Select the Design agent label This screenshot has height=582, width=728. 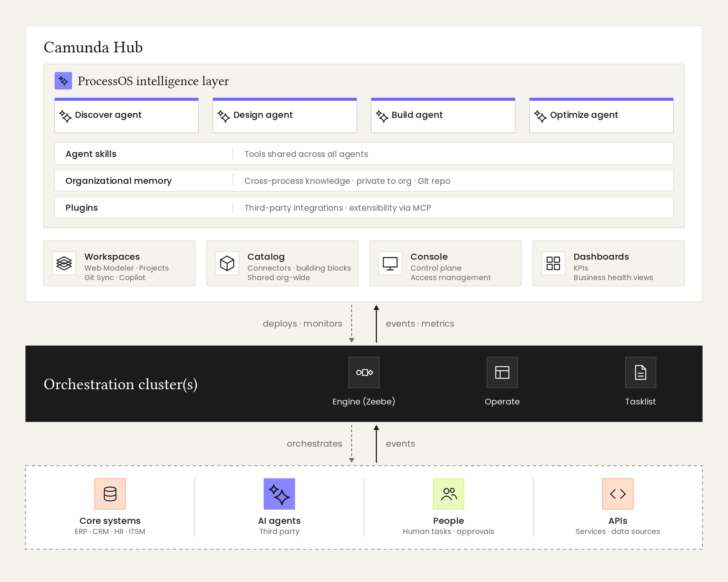(x=263, y=115)
